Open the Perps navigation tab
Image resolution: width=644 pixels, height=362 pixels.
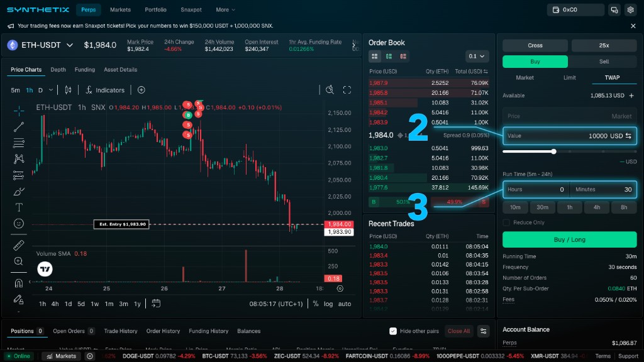coord(88,10)
